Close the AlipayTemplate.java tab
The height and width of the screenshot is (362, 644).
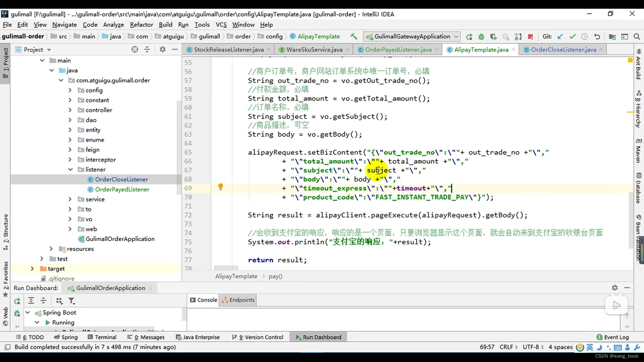(x=513, y=49)
